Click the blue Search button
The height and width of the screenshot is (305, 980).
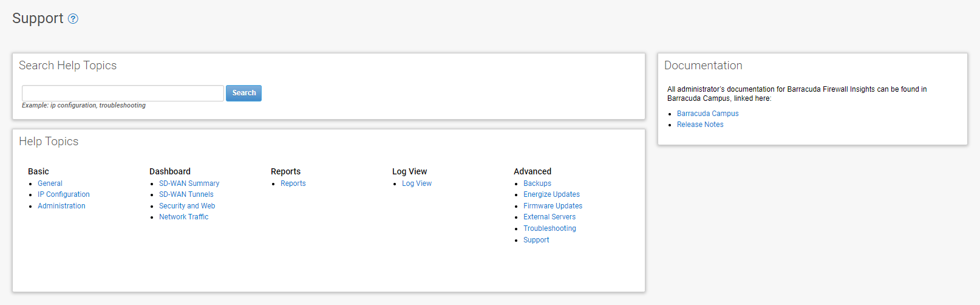tap(243, 93)
